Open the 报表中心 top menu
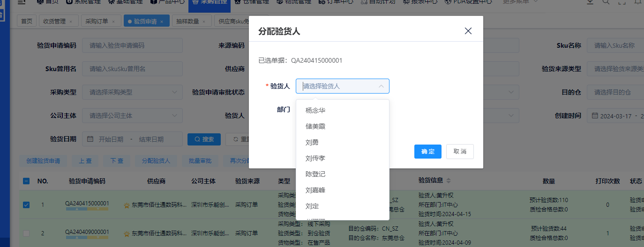This screenshot has height=247, width=644. [x=420, y=2]
